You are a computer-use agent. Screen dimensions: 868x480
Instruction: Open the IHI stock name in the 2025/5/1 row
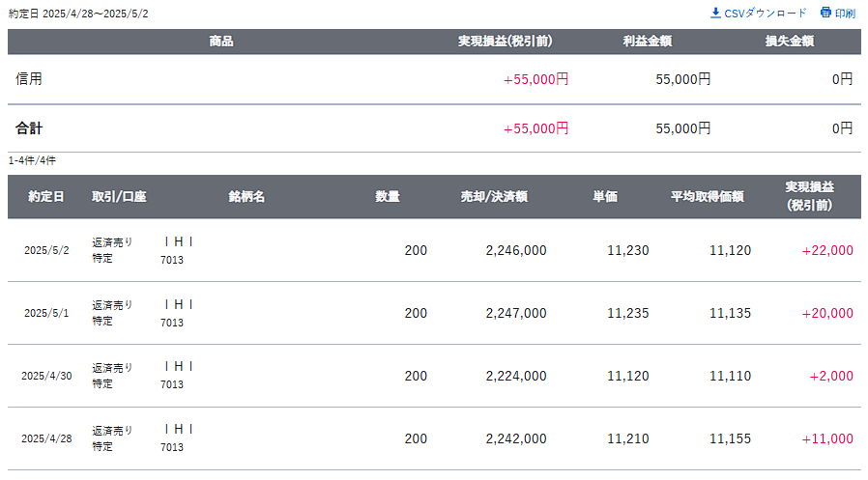pyautogui.click(x=179, y=304)
